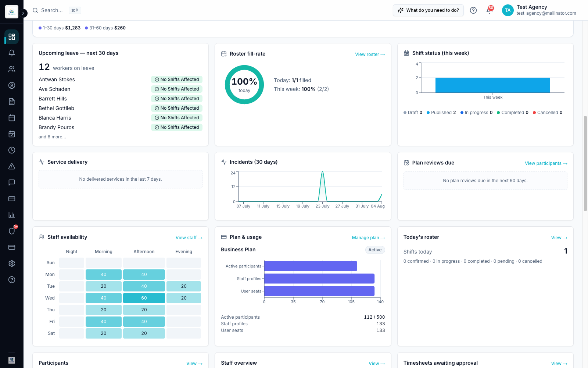Image resolution: width=588 pixels, height=368 pixels.
Task: Open top bar notifications bell with 50 badge
Action: point(490,10)
